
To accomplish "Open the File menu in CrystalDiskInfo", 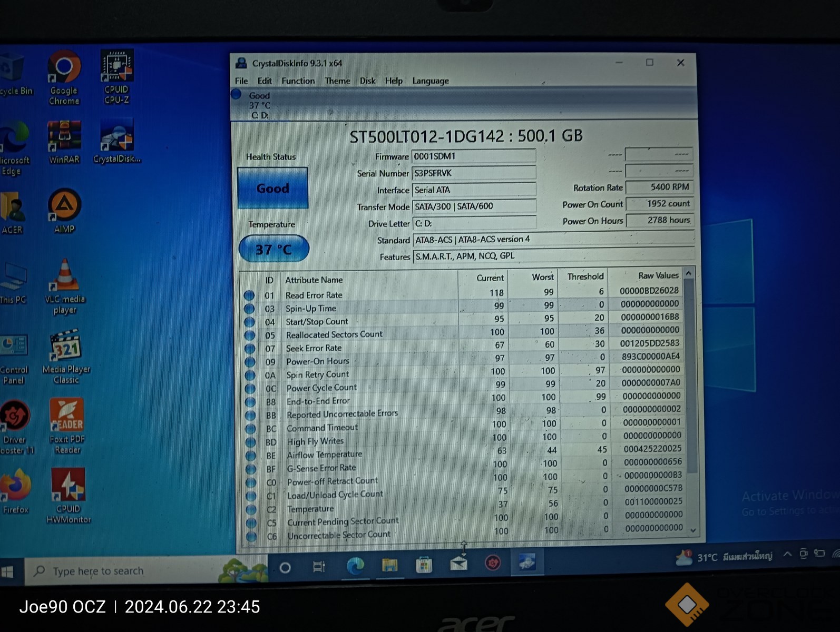I will [x=241, y=81].
